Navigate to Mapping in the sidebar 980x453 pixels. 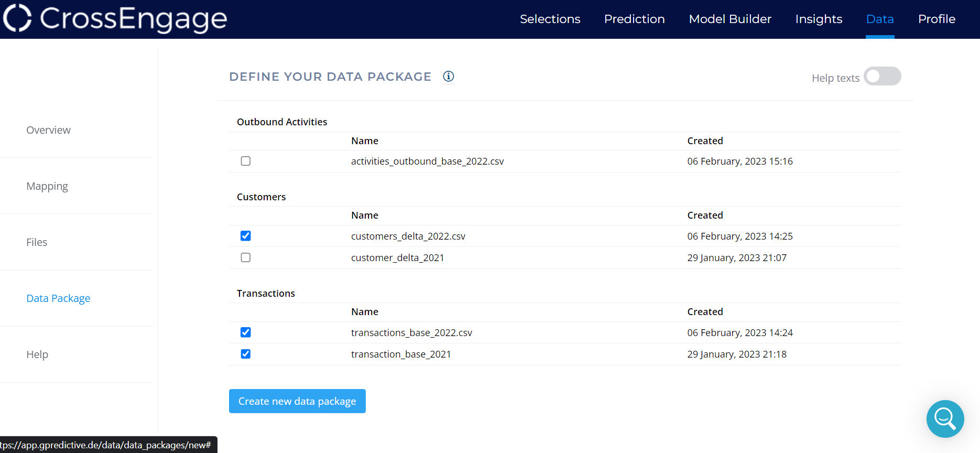coord(47,186)
